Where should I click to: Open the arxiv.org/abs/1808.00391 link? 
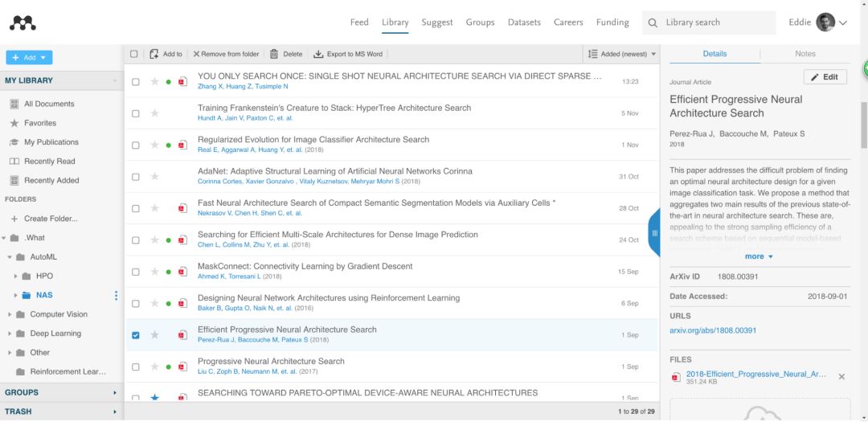(x=713, y=330)
